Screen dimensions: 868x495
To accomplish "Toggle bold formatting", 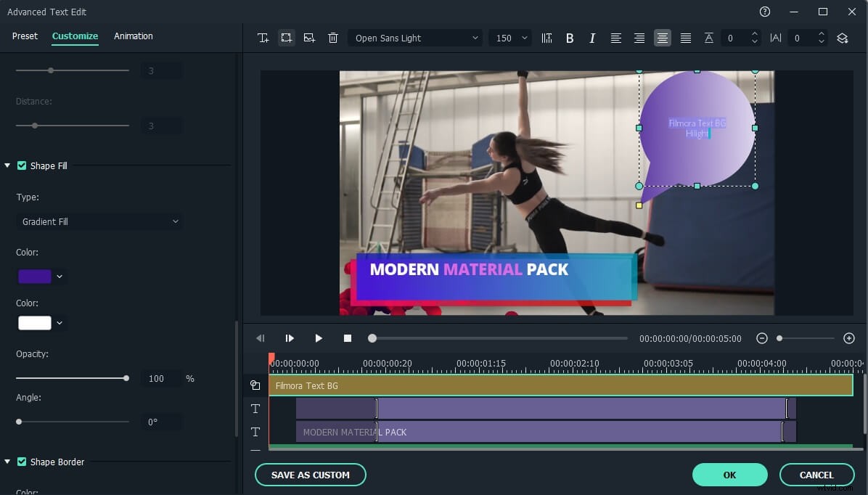I will [x=570, y=38].
